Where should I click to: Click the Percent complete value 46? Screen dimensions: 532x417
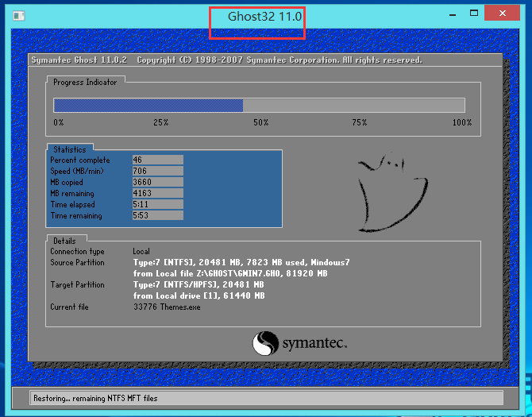[x=158, y=160]
